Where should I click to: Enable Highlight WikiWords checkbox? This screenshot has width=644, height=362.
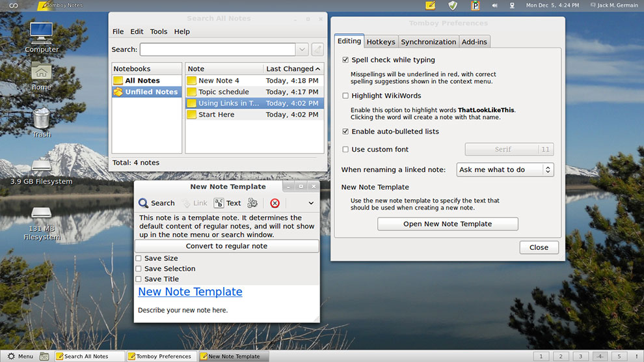(x=345, y=96)
